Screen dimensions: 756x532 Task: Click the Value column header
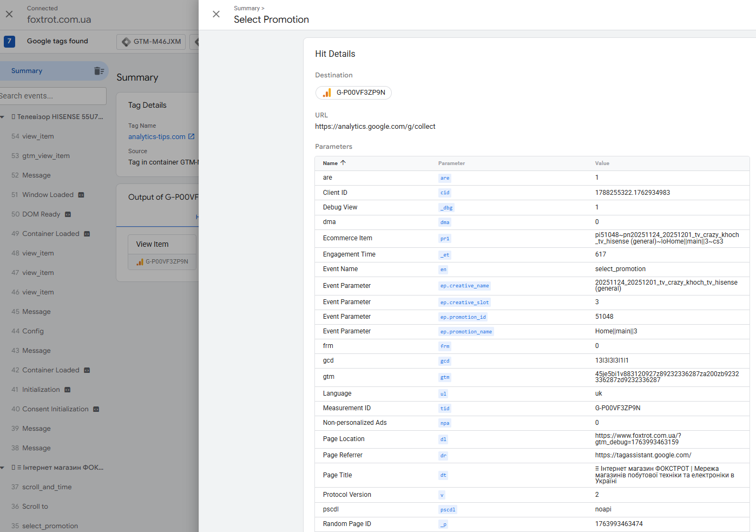point(602,163)
